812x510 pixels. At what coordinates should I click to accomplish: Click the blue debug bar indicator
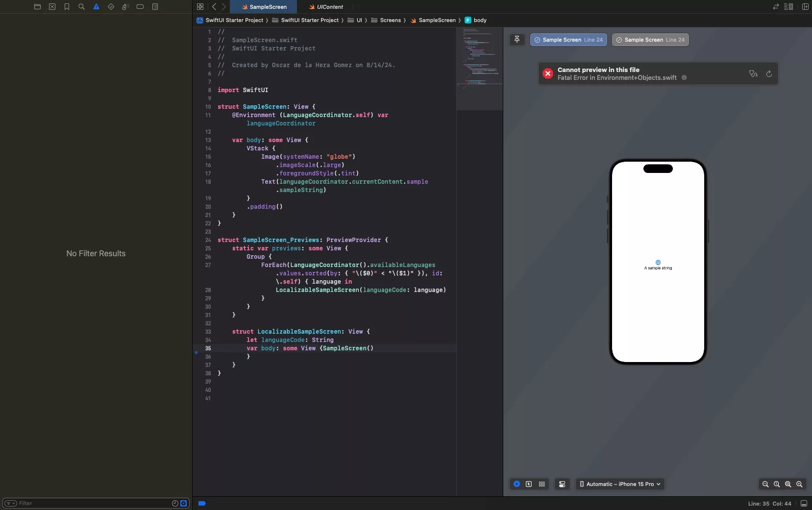[x=202, y=503]
